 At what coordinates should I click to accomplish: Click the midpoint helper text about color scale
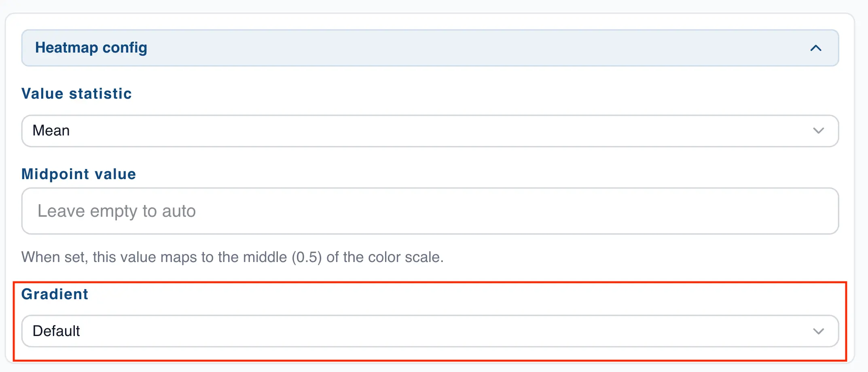[x=233, y=257]
